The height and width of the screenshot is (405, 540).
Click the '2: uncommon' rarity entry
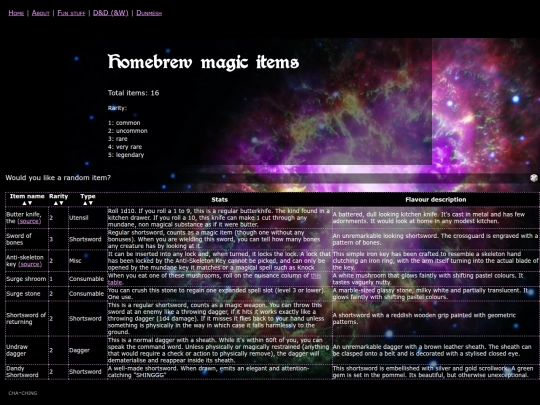(128, 131)
